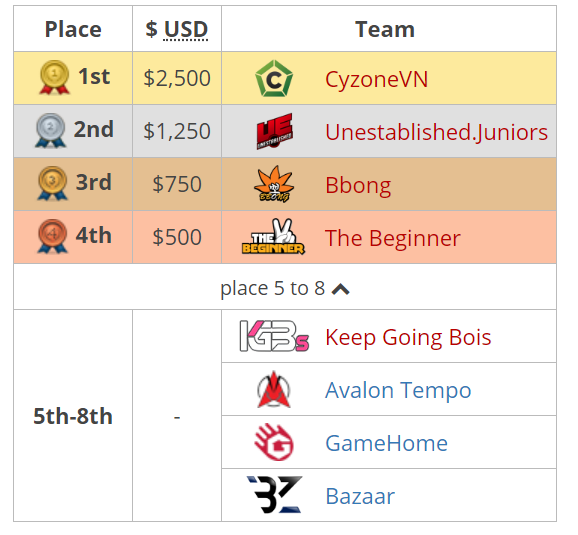578x535 pixels.
Task: Click The Beginner team logo
Action: [x=274, y=237]
